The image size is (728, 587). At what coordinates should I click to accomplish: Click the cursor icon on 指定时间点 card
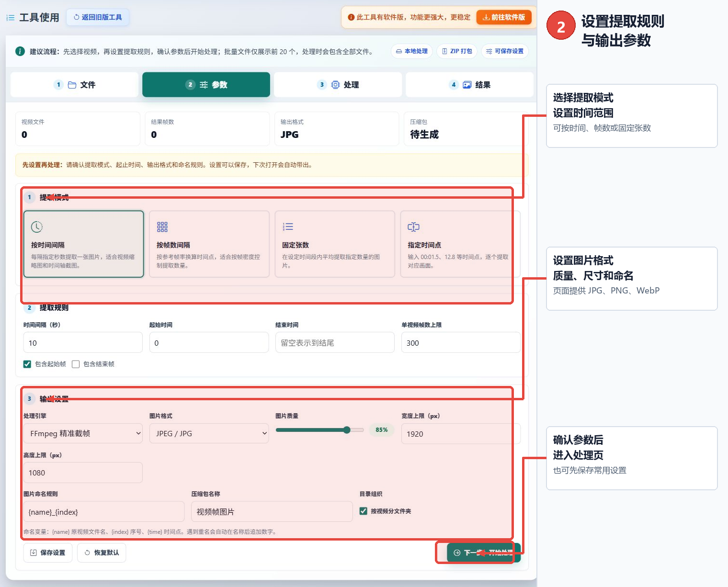[x=413, y=227]
